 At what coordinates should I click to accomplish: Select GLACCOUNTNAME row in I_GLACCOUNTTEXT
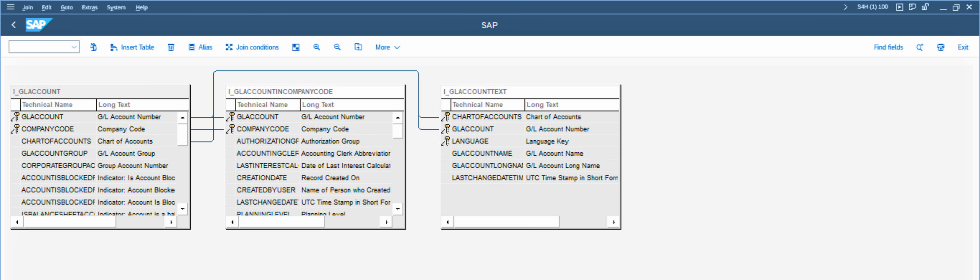click(530, 153)
